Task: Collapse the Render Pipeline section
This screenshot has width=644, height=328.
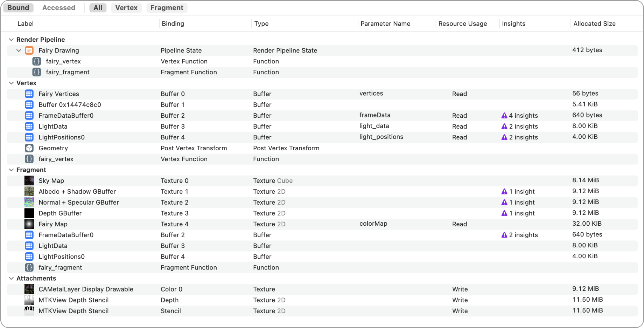Action: click(11, 39)
